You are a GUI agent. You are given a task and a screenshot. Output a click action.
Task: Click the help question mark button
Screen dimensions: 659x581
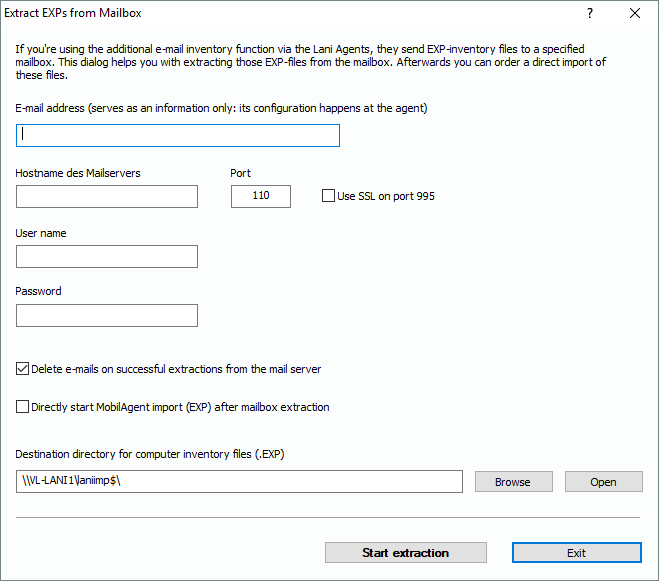(x=590, y=14)
